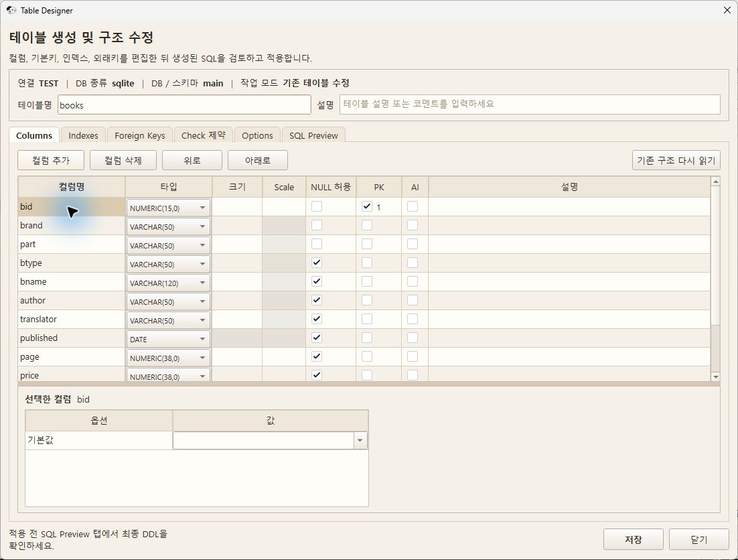Click the scrollbar up arrow in grid
The image size is (738, 560).
click(x=715, y=182)
